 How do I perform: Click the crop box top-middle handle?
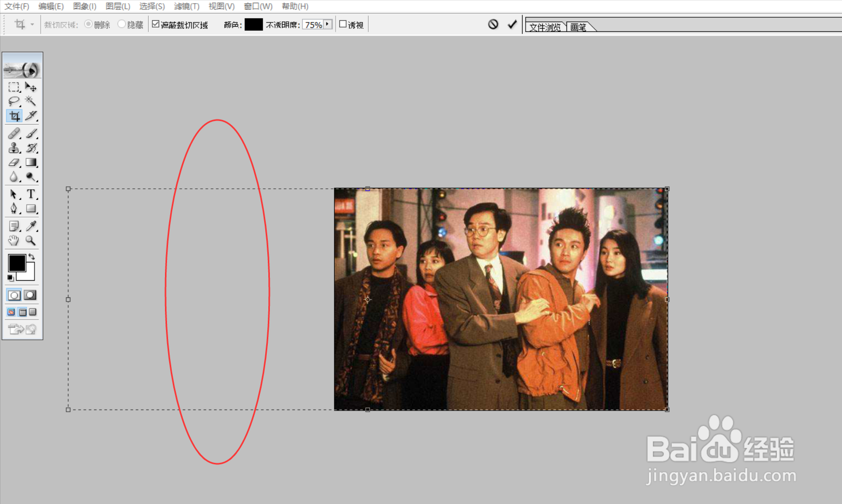coord(367,189)
